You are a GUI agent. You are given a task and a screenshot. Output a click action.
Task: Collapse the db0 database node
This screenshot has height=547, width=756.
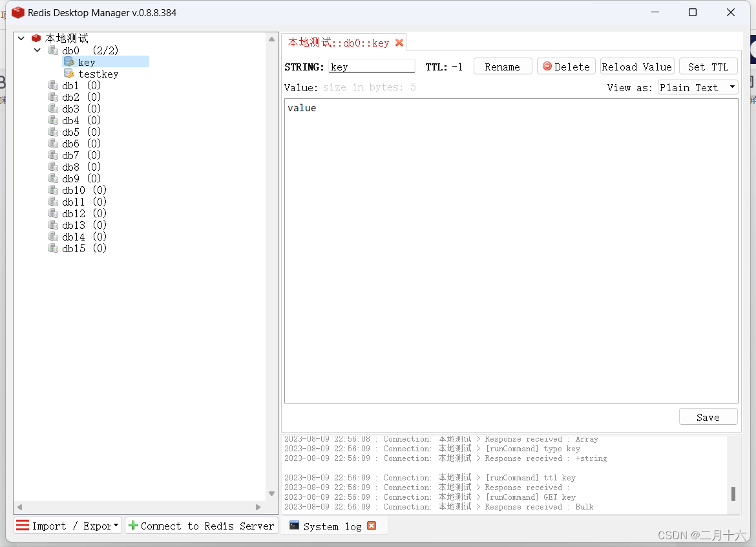(37, 50)
